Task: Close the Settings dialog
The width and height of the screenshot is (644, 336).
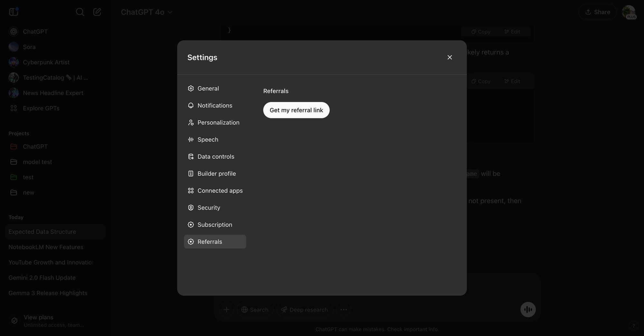Action: pyautogui.click(x=450, y=57)
